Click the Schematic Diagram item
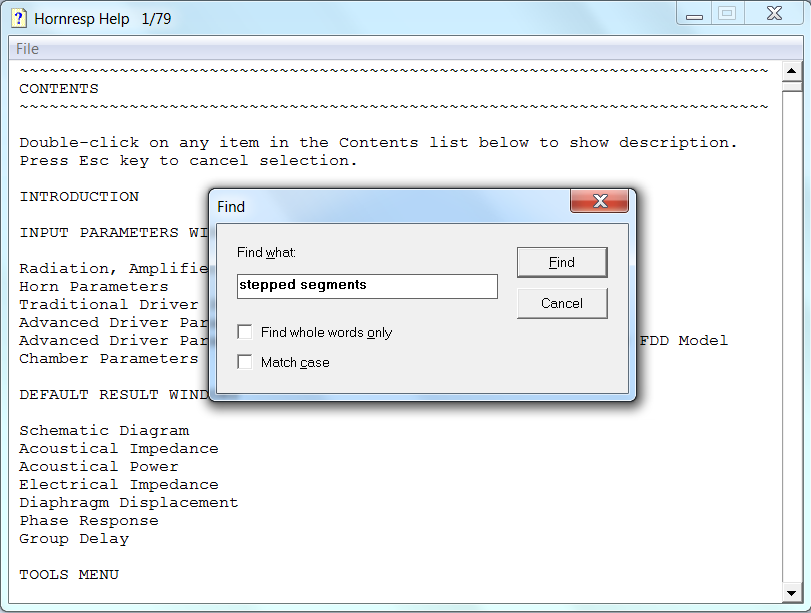Screen dimensions: 811x613 [x=104, y=430]
